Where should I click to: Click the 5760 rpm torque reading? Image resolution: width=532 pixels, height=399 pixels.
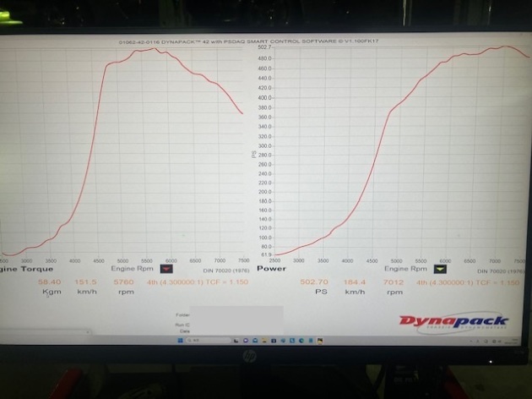point(125,281)
